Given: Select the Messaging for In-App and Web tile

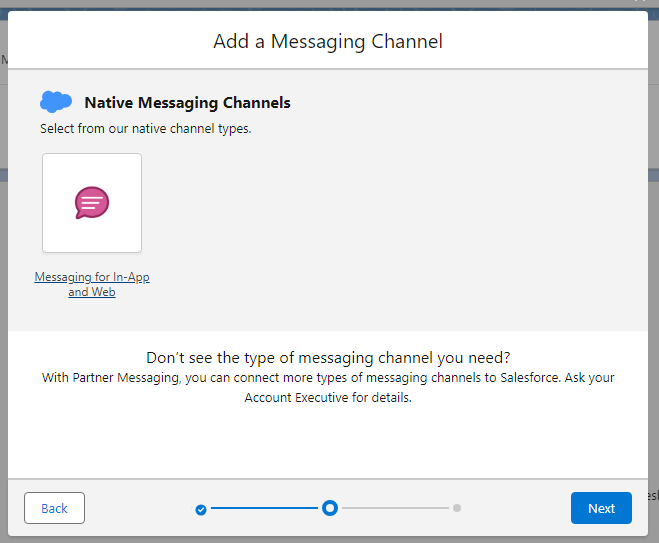Looking at the screenshot, I should tap(92, 203).
